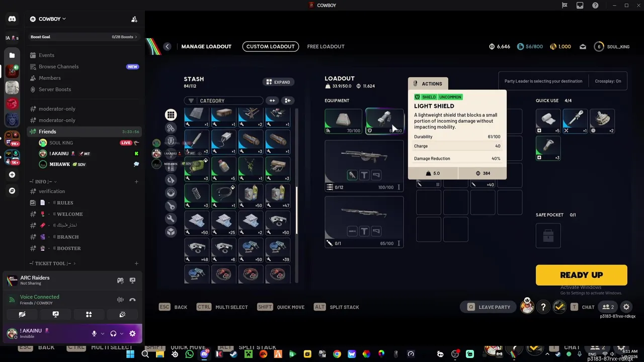The height and width of the screenshot is (362, 644).
Task: Select the safe pocket empty slot
Action: click(x=548, y=235)
